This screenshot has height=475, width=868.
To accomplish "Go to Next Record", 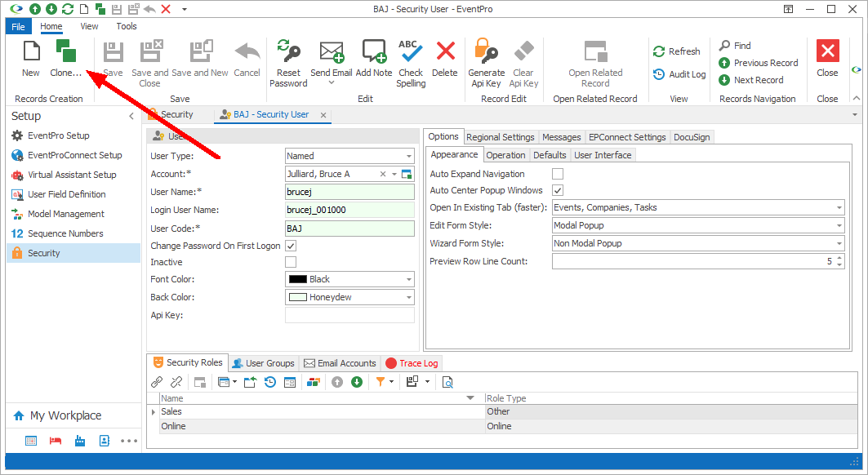I will (x=751, y=80).
